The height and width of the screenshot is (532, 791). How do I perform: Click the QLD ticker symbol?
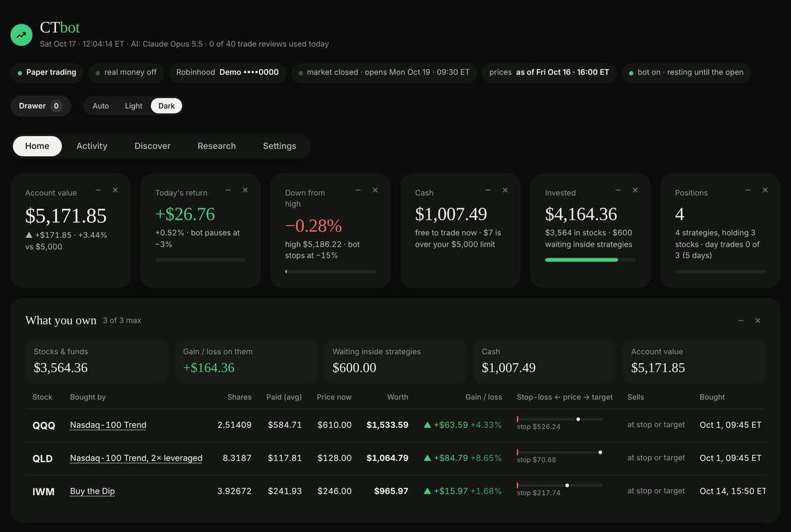[x=44, y=459]
